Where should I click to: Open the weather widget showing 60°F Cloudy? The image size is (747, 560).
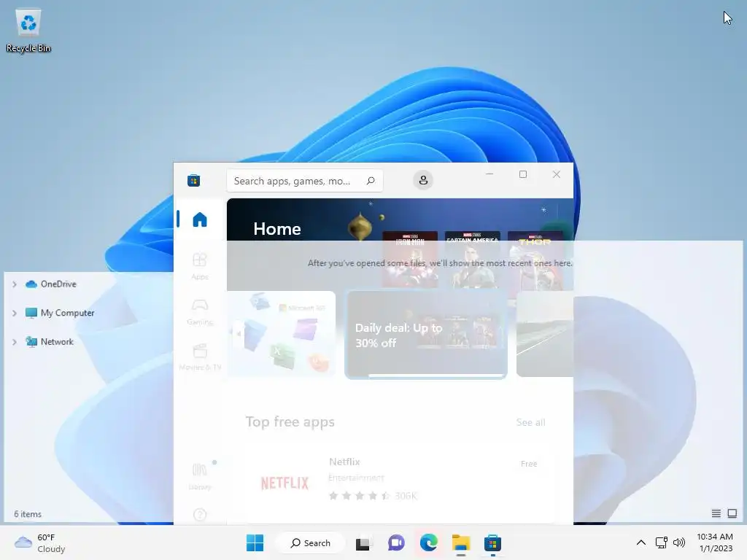[x=40, y=542]
